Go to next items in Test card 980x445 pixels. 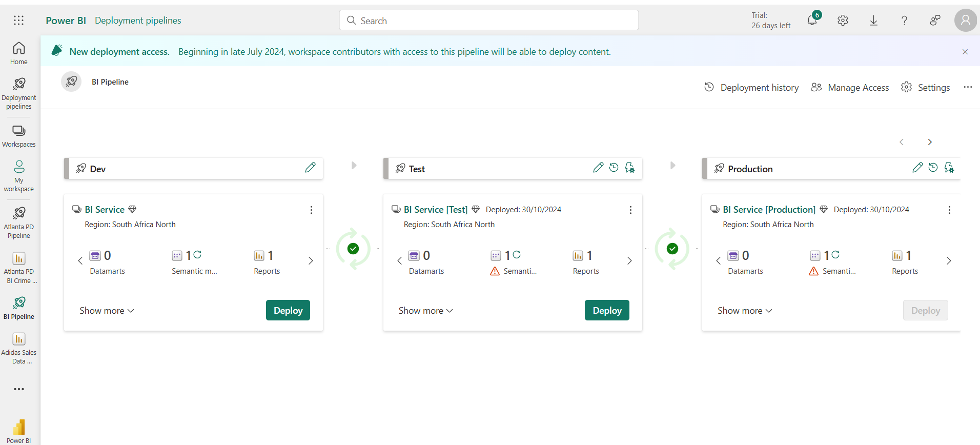629,260
